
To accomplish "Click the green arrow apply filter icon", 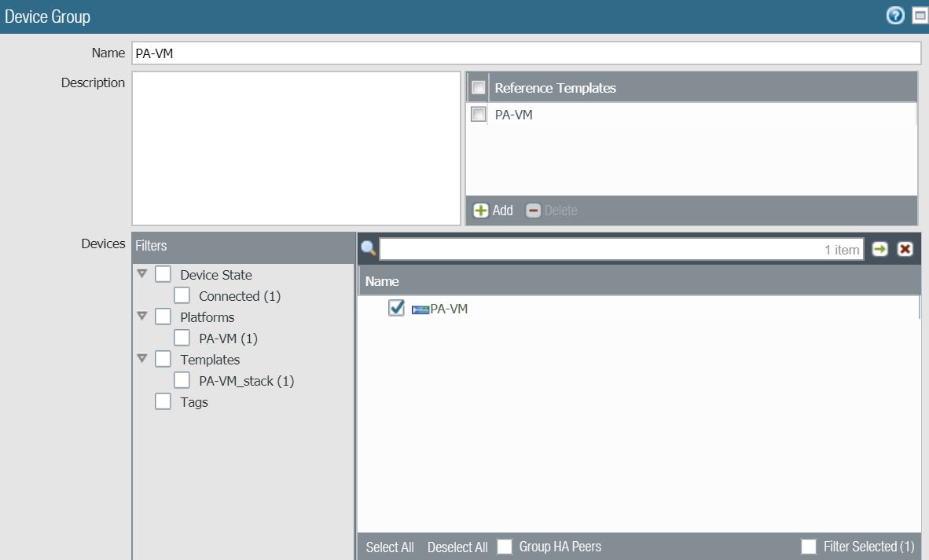I will pyautogui.click(x=879, y=249).
